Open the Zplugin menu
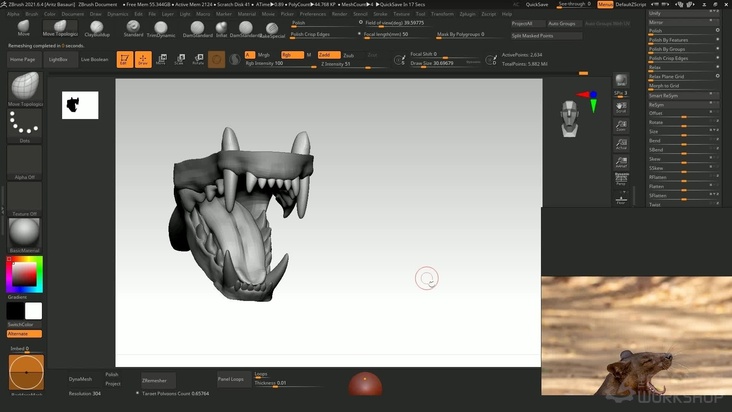Image resolution: width=732 pixels, height=412 pixels. (x=467, y=14)
